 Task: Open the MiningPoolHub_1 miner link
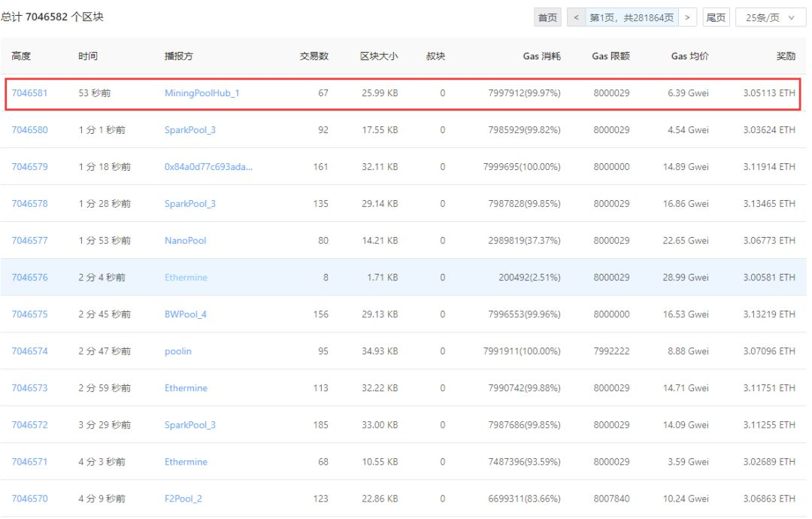202,93
